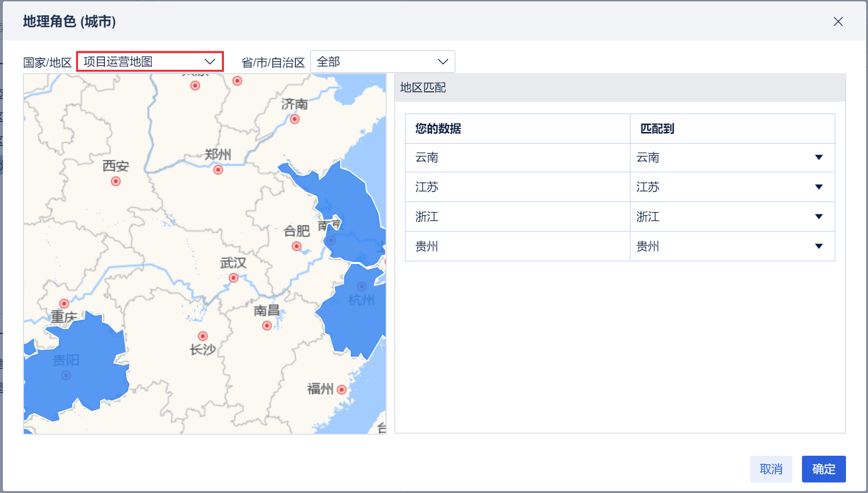Click the 重庆 city marker on map
868x493 pixels.
point(64,304)
